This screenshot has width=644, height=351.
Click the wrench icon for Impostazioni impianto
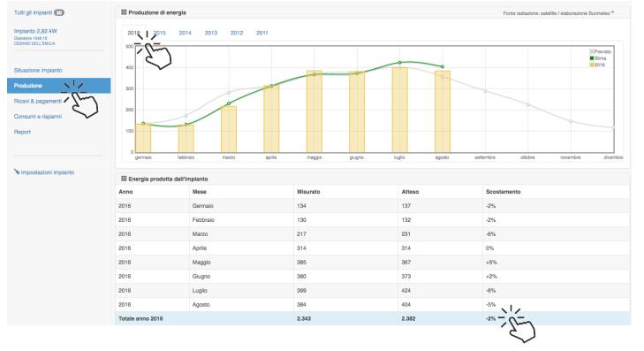(x=17, y=172)
